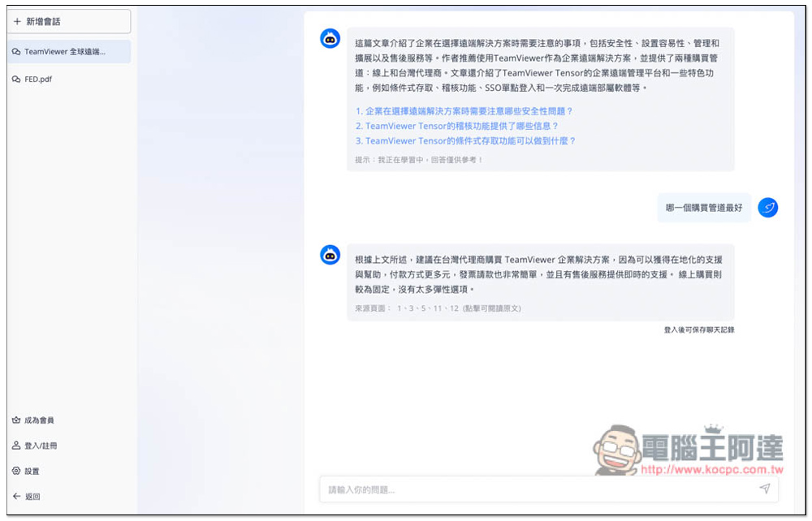Click the blue user avatar beside 哪一個購買管道最好
812x521 pixels.
(x=767, y=208)
